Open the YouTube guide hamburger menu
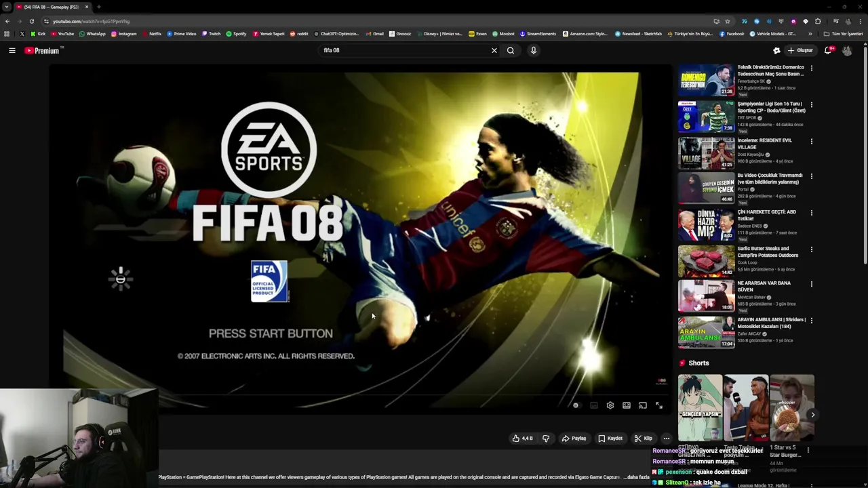868x488 pixels. [x=12, y=50]
